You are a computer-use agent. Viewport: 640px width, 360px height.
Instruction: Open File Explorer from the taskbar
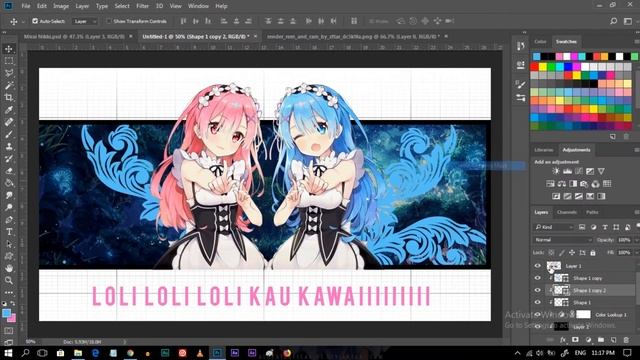(x=78, y=353)
